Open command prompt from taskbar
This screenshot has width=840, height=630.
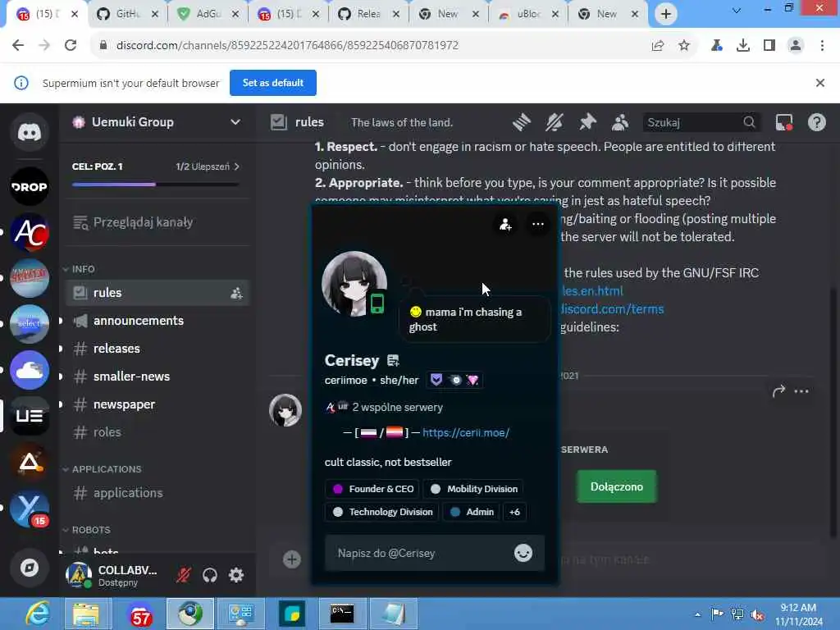click(x=342, y=614)
